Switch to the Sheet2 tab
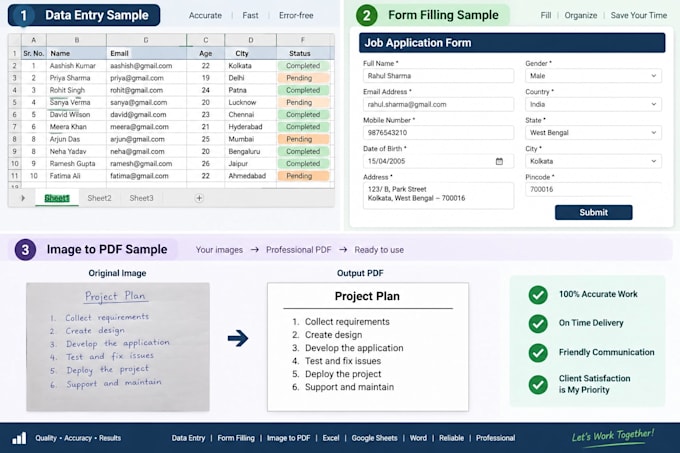This screenshot has width=680, height=453. 99,198
